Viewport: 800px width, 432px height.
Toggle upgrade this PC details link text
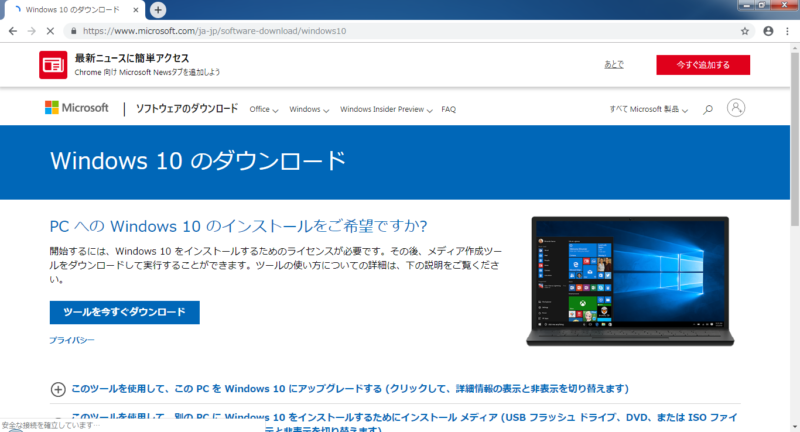tap(350, 389)
